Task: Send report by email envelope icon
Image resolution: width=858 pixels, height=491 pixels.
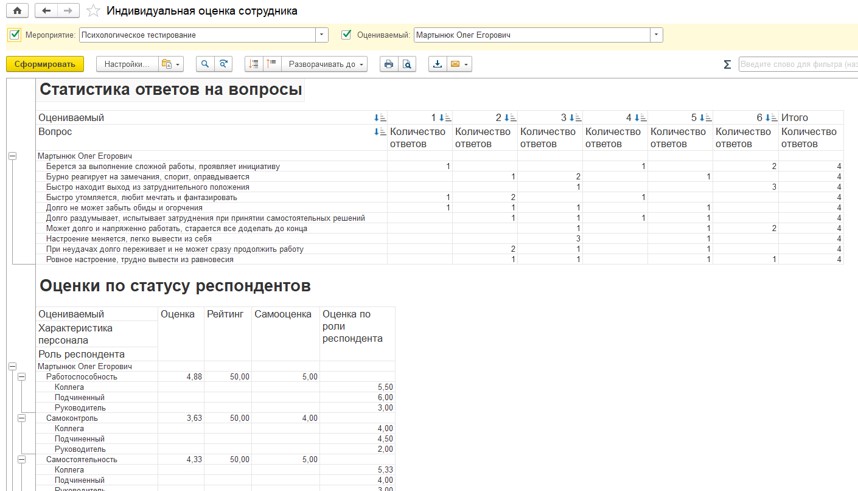Action: pos(459,64)
